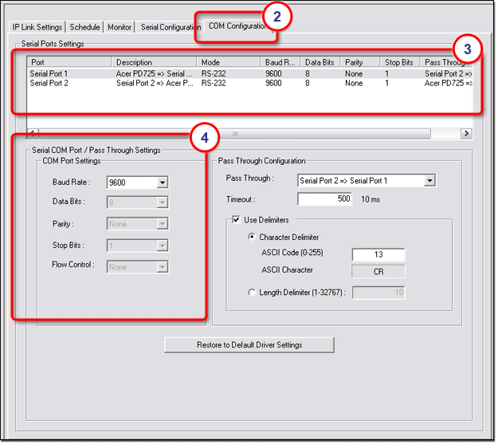Click the Timeout input field
This screenshot has width=502, height=448.
(x=325, y=199)
